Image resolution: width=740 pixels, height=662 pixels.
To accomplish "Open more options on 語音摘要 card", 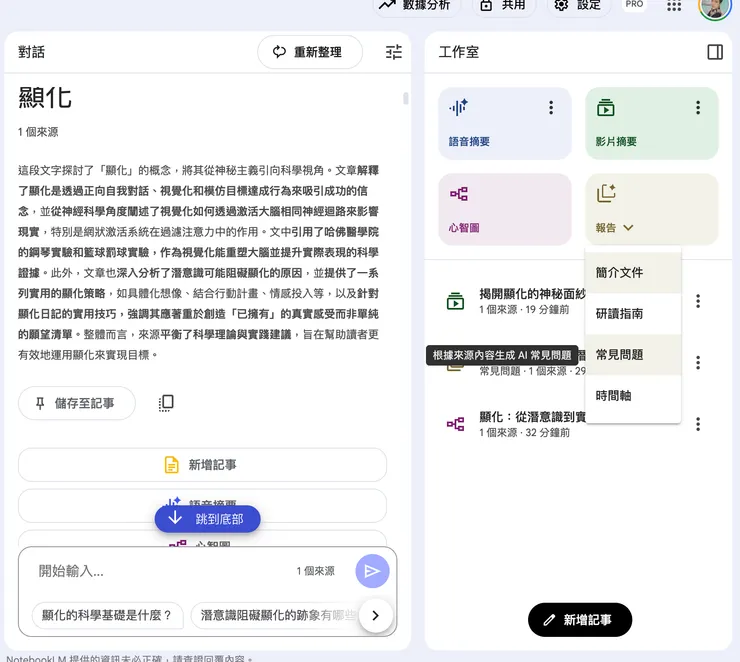I will click(551, 108).
